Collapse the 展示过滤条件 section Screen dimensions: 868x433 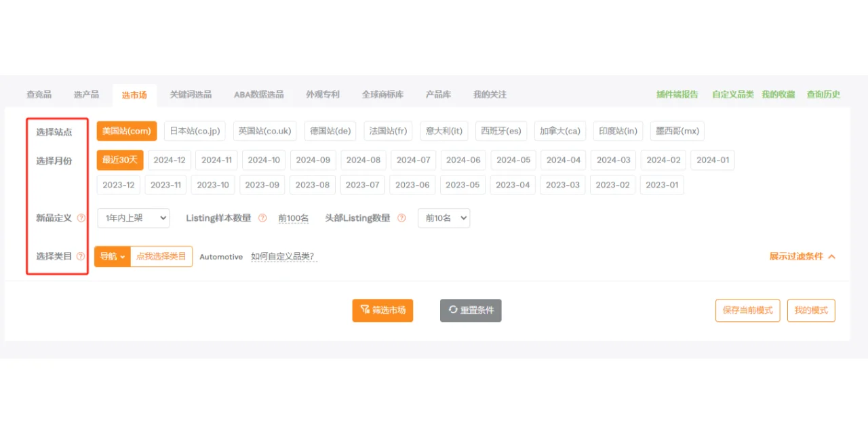click(802, 256)
